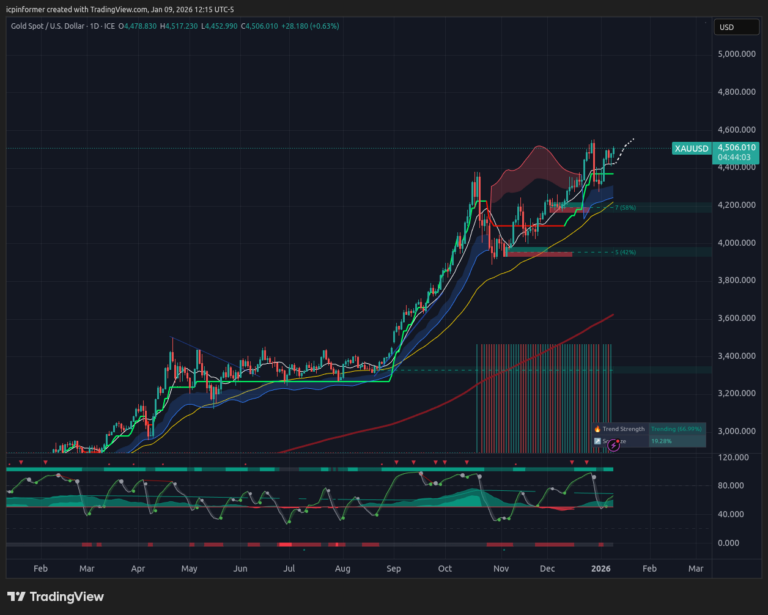Click the 19.28% squeeze value cell
Viewport: 768px width, 615px height.
662,440
